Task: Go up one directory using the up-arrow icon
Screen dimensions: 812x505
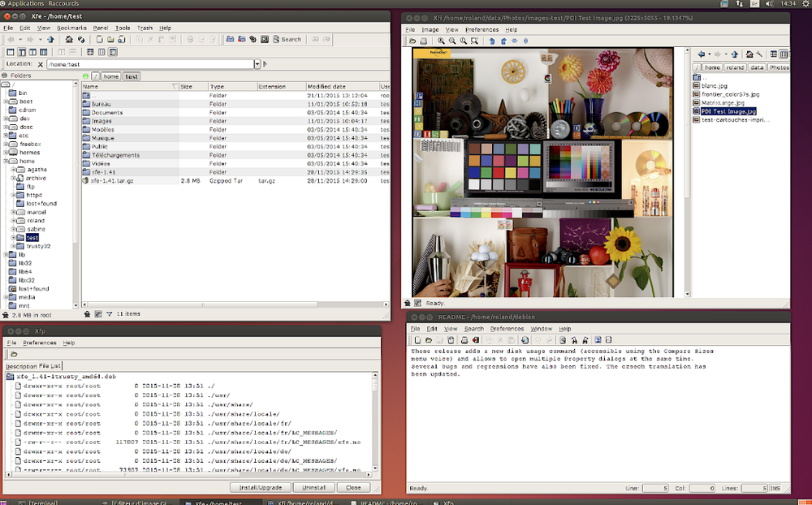Action: (x=52, y=39)
